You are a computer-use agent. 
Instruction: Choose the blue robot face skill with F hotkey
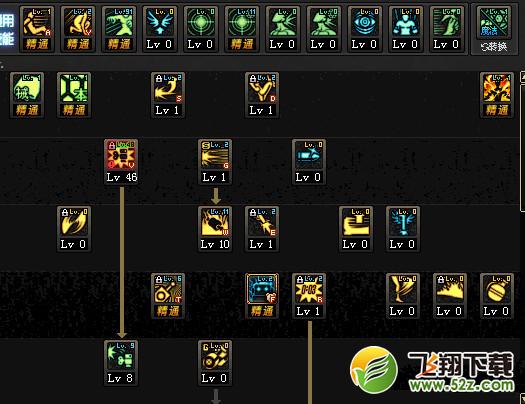262,296
